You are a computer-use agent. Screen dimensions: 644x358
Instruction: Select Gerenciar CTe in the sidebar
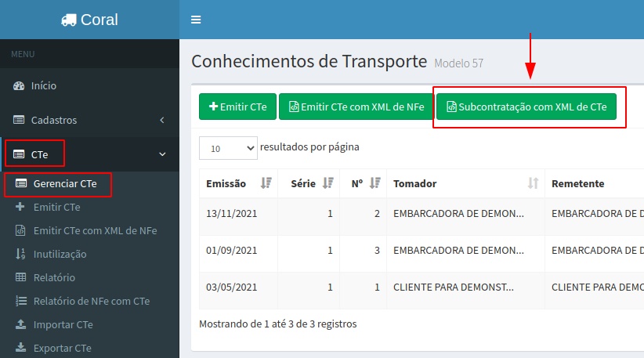point(65,184)
